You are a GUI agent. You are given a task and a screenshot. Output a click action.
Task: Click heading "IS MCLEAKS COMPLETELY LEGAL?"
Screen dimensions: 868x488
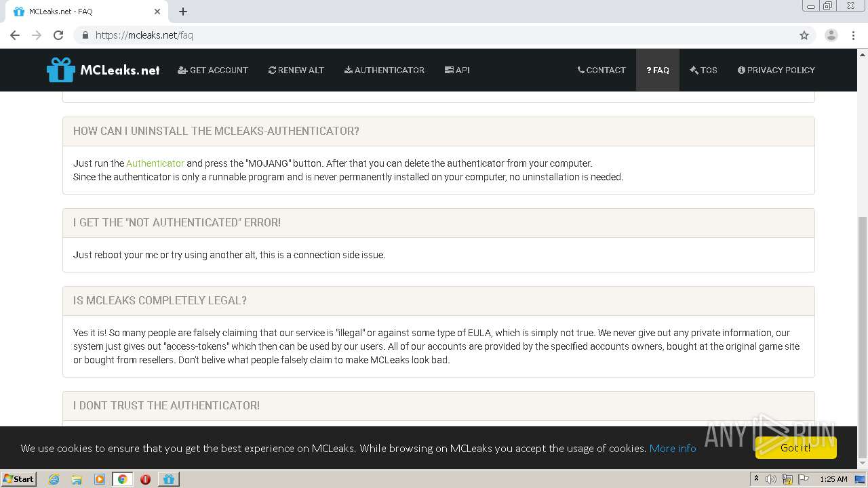[160, 300]
